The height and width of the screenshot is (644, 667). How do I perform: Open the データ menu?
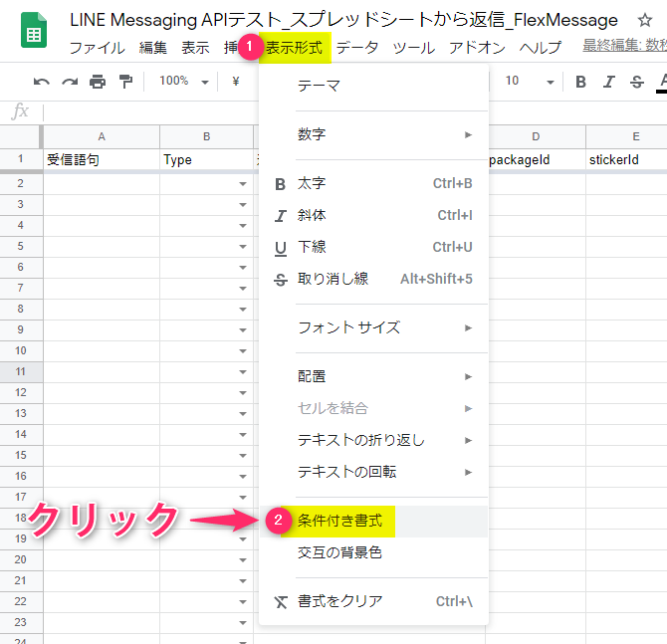click(357, 48)
